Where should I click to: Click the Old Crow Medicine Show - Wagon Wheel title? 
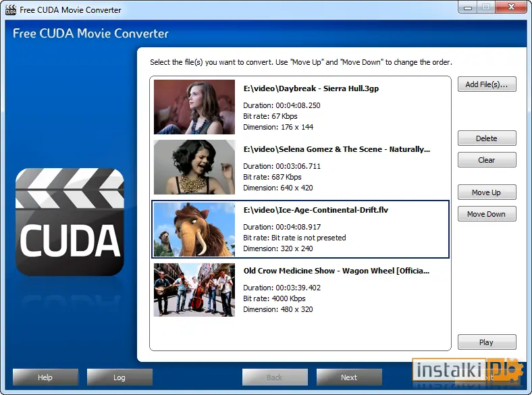pos(336,271)
